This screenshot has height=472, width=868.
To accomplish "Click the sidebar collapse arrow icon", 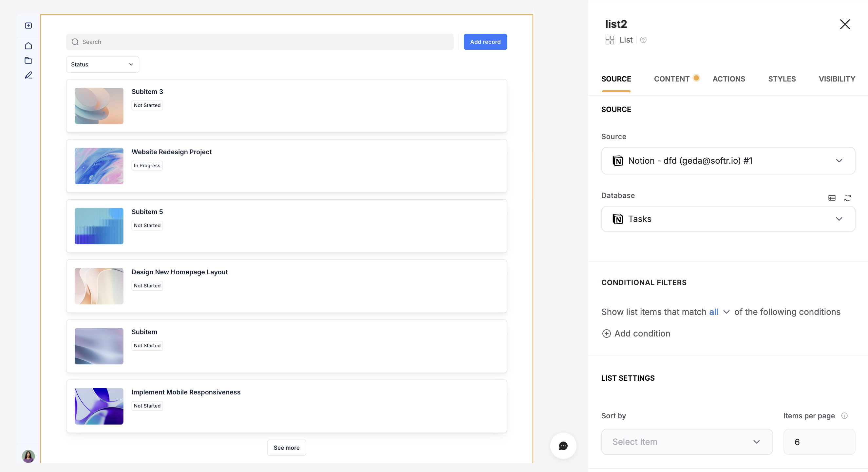I will (x=28, y=26).
